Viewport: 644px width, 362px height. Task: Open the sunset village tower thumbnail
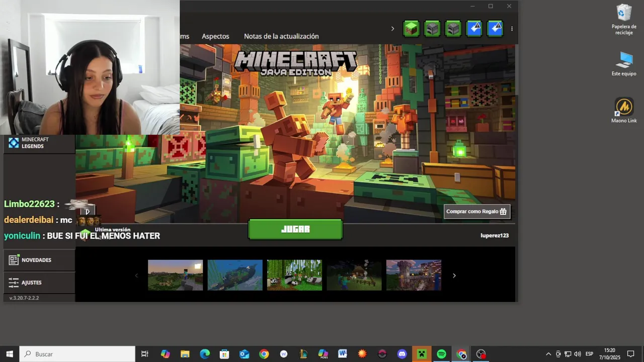[x=414, y=275]
